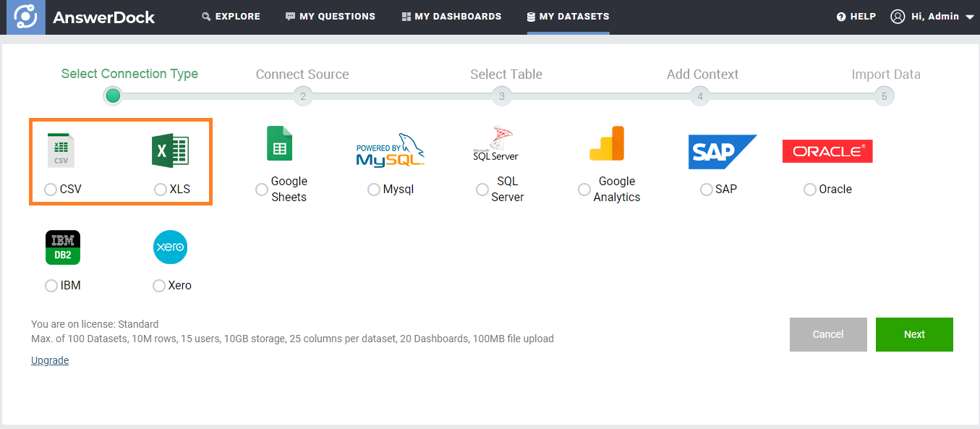Click the Oracle logo
The height and width of the screenshot is (429, 980).
pos(827,151)
